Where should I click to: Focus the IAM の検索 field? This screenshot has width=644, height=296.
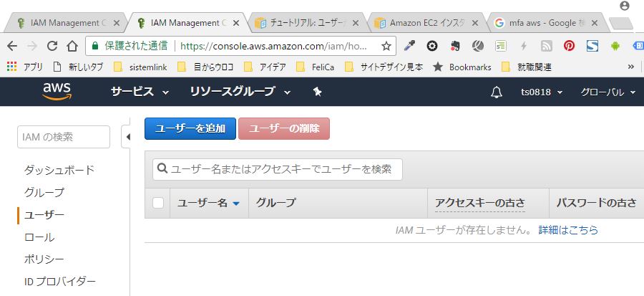tap(64, 137)
